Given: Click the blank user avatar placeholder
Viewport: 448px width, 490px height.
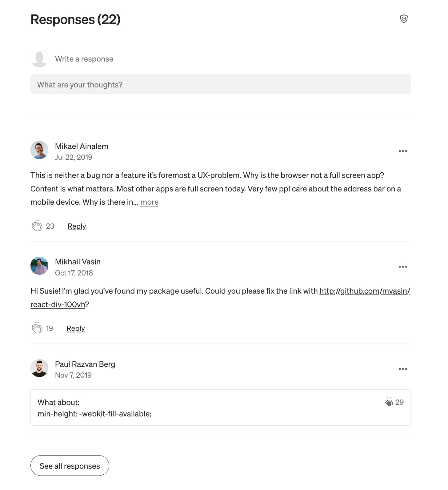Looking at the screenshot, I should coord(39,58).
